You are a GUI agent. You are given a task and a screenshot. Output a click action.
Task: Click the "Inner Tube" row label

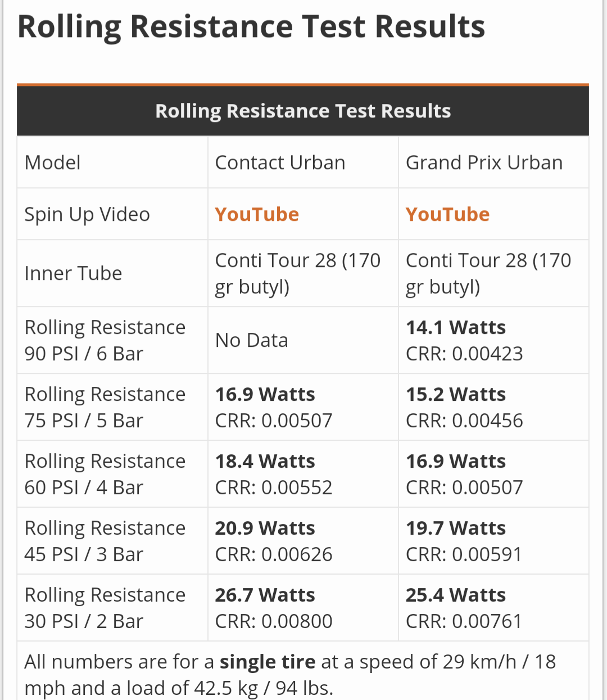(x=73, y=273)
